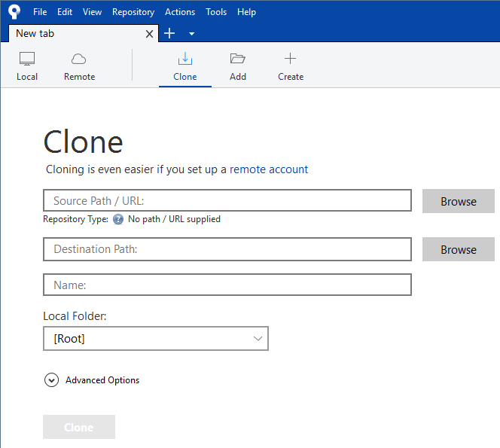Select the New tab tab
Image resolution: width=500 pixels, height=448 pixels.
point(84,33)
